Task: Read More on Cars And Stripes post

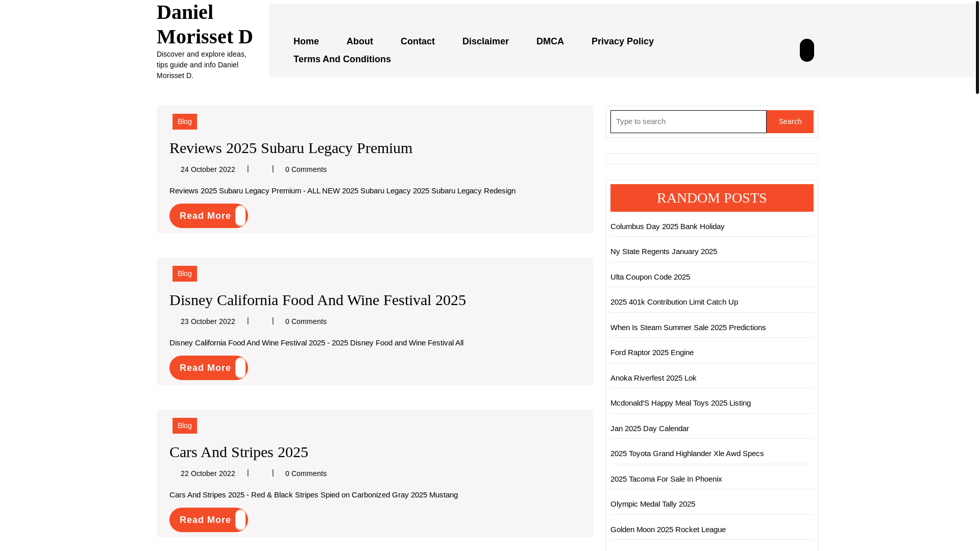Action: (x=208, y=520)
